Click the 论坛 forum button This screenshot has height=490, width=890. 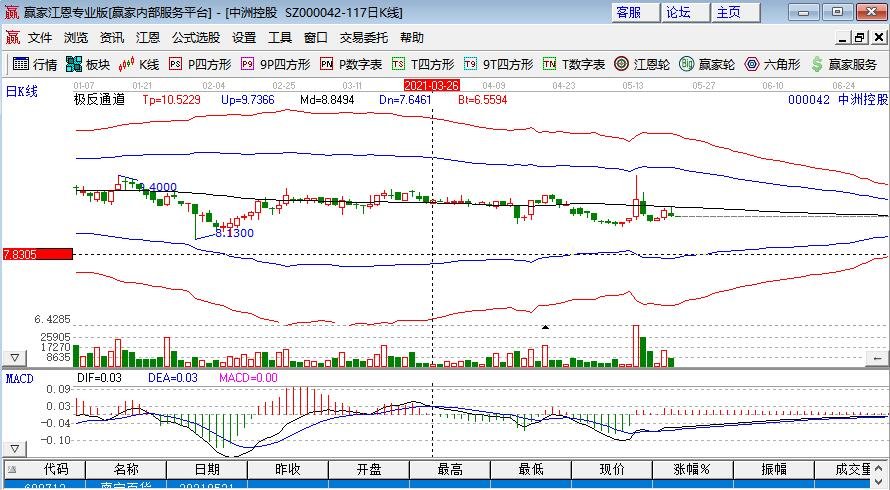tap(686, 12)
